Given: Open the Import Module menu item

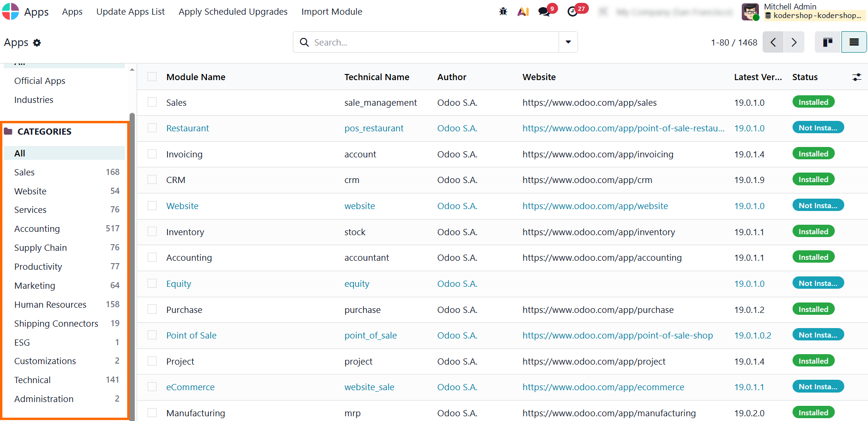Looking at the screenshot, I should (x=332, y=11).
